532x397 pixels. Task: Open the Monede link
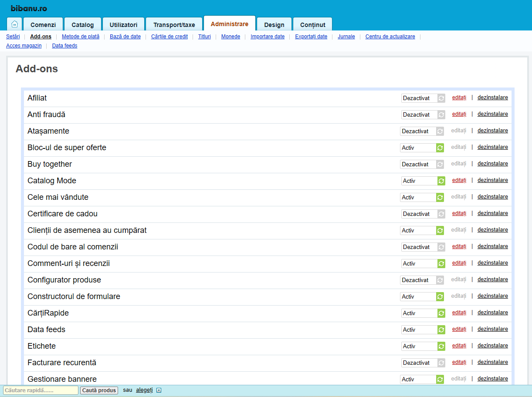pos(230,37)
